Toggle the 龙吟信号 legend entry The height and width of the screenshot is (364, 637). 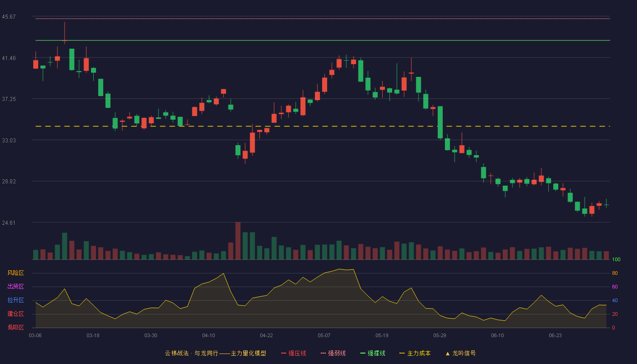point(460,353)
